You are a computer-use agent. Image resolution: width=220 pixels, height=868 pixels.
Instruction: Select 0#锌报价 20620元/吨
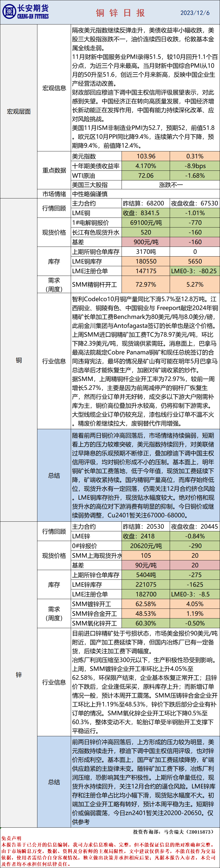point(146,546)
